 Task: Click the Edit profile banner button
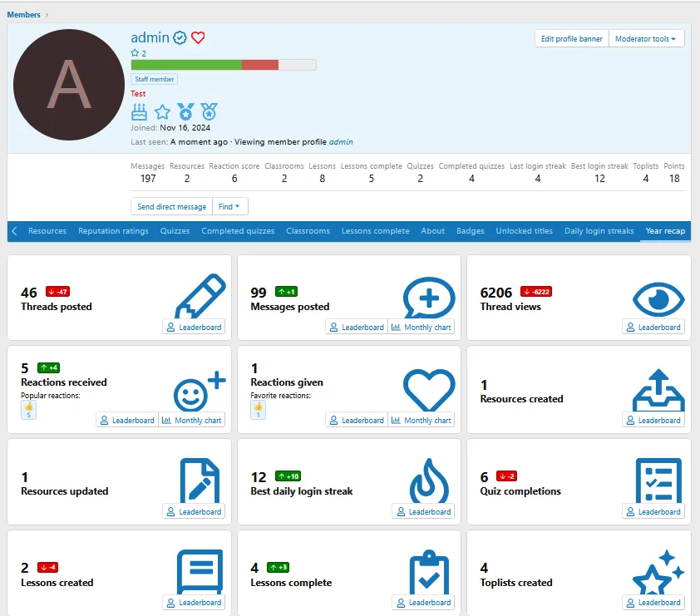572,39
